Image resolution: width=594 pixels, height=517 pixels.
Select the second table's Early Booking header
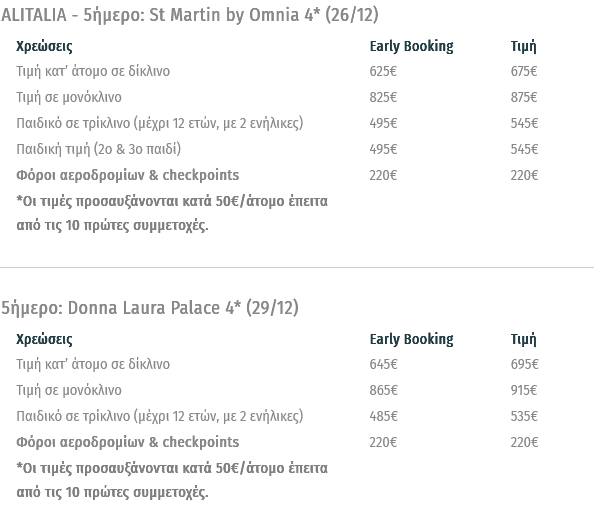pyautogui.click(x=411, y=339)
